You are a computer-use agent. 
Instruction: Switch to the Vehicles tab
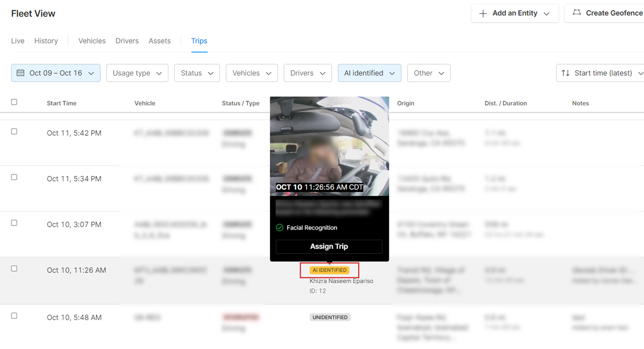point(92,41)
